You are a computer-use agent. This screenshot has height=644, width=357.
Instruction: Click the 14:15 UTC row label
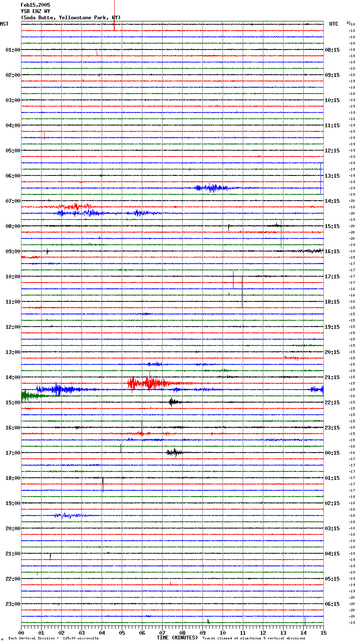(x=332, y=201)
